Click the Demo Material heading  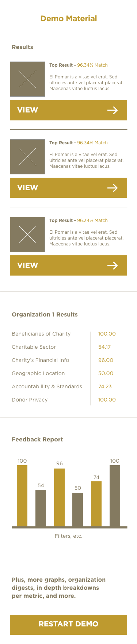pos(69,19)
